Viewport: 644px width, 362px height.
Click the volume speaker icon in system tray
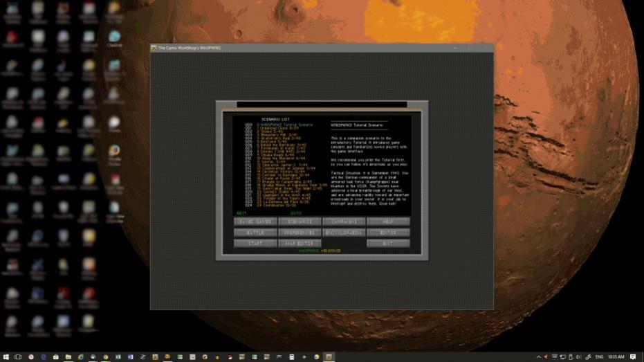(578, 356)
